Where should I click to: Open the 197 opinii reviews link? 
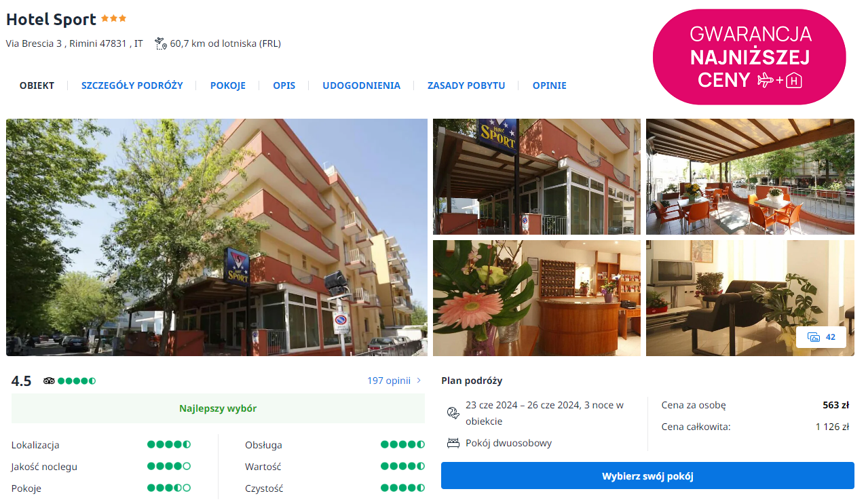click(389, 381)
